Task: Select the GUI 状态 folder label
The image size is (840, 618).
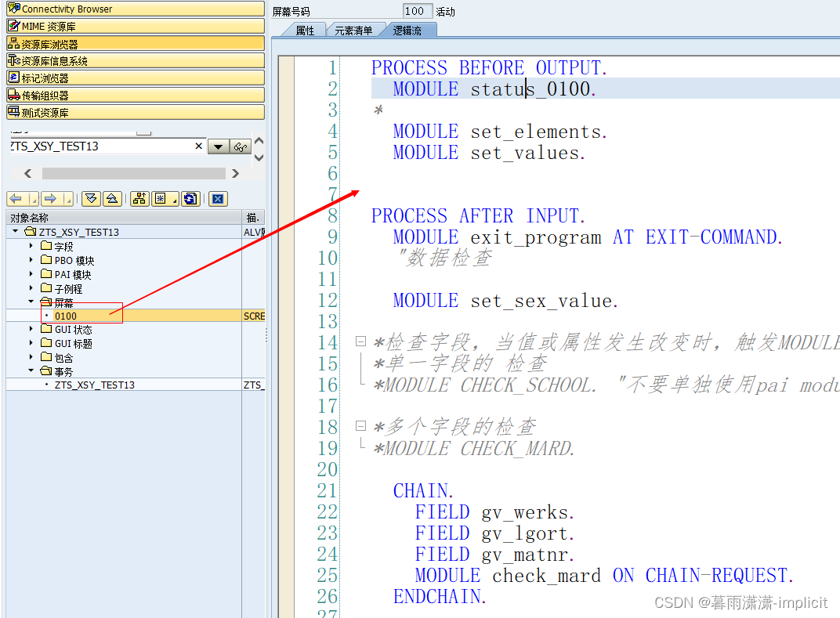Action: click(74, 330)
